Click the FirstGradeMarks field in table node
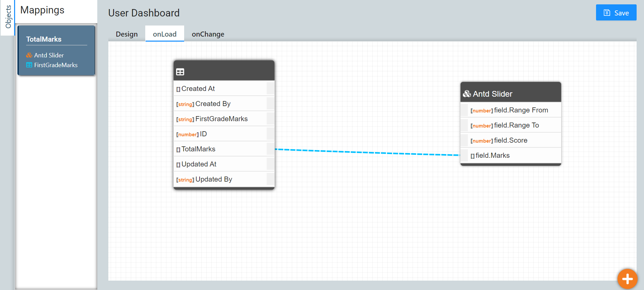 (x=224, y=118)
